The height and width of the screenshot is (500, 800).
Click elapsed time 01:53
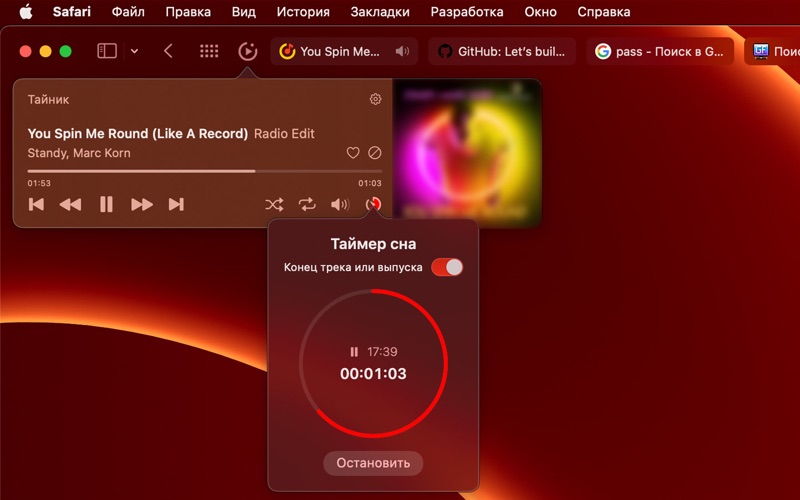pyautogui.click(x=39, y=183)
